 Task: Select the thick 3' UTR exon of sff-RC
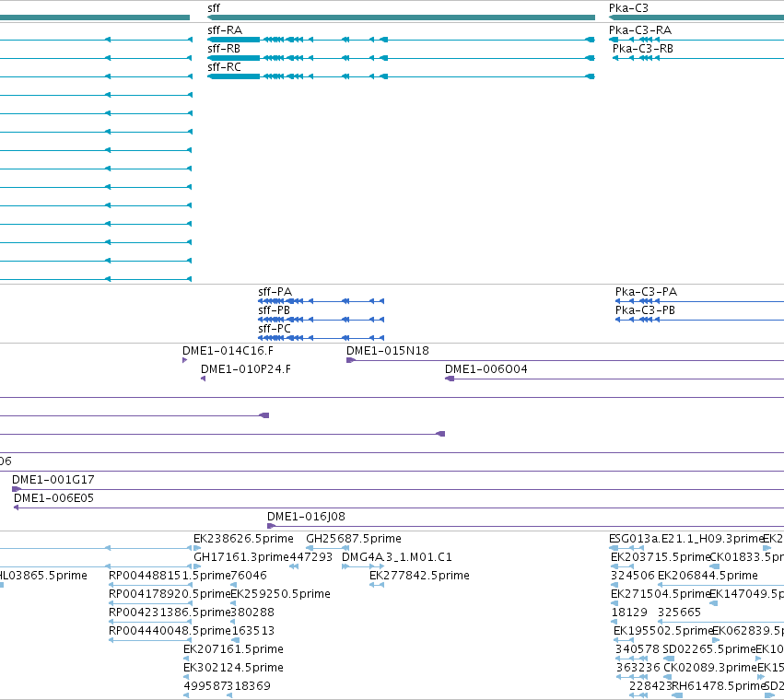click(x=233, y=76)
